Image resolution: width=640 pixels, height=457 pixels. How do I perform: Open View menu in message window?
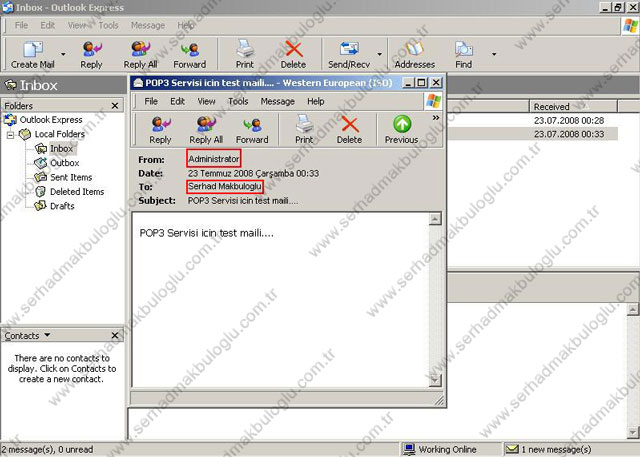207,101
